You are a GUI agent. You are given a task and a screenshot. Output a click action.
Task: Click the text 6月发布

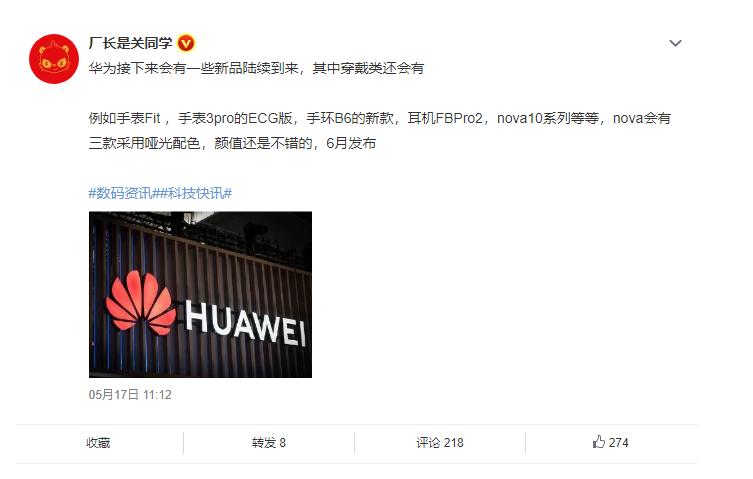pos(351,143)
